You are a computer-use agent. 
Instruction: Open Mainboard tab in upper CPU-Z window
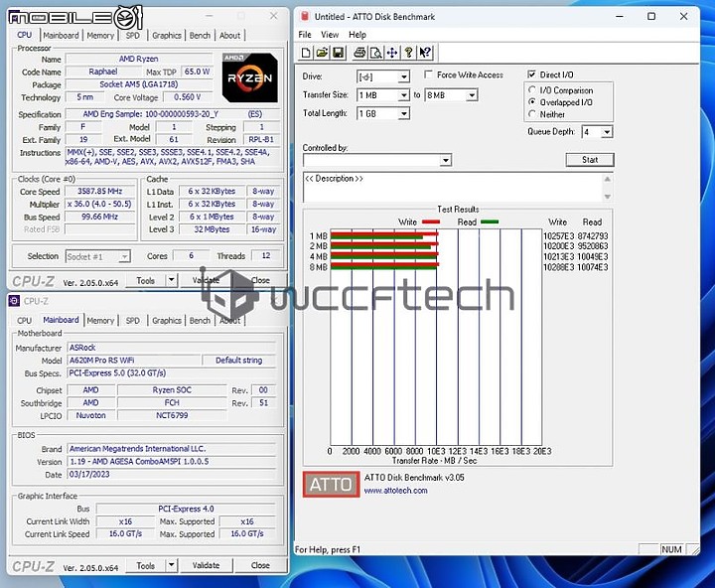61,35
